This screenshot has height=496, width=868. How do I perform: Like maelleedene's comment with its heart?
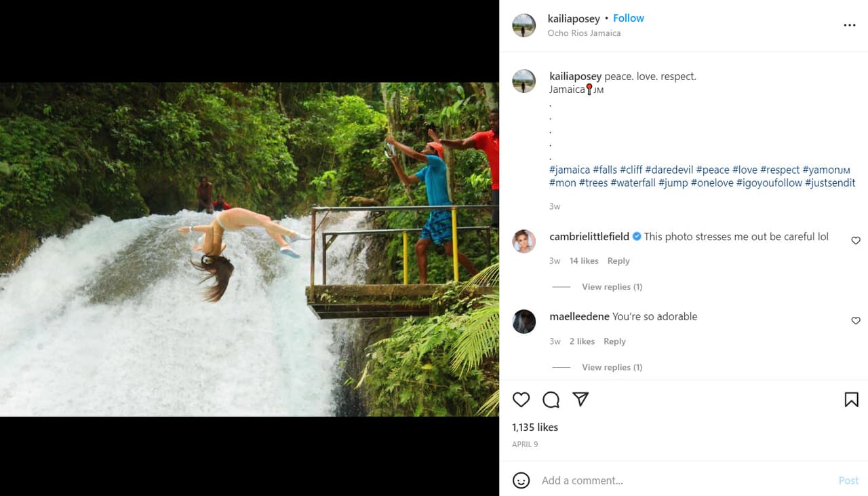click(x=855, y=321)
